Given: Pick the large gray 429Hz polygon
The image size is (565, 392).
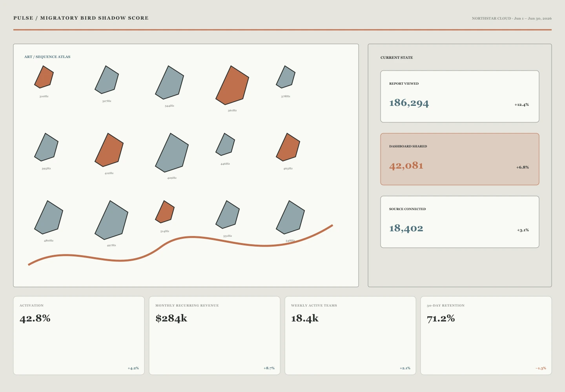Looking at the screenshot, I should (172, 152).
